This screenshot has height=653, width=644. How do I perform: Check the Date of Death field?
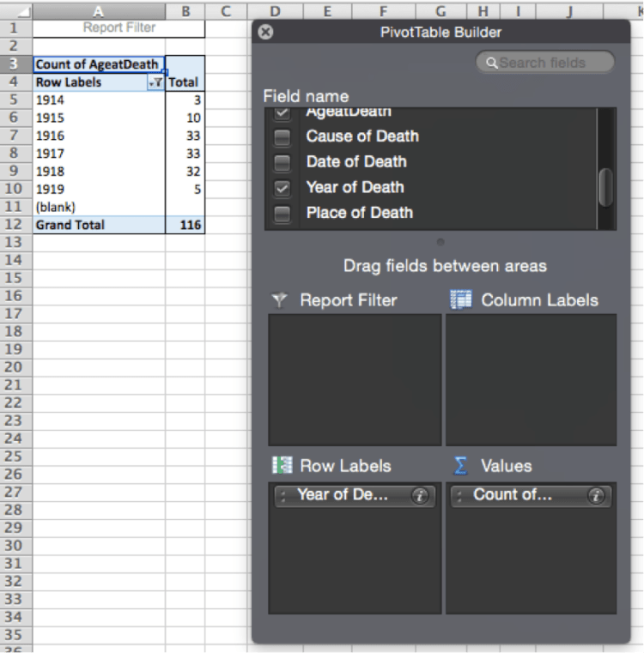point(282,162)
